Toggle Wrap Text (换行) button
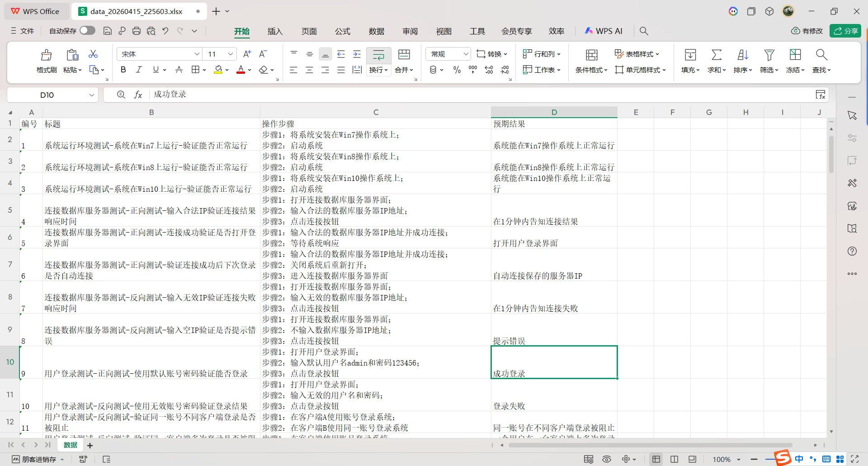 coord(378,56)
